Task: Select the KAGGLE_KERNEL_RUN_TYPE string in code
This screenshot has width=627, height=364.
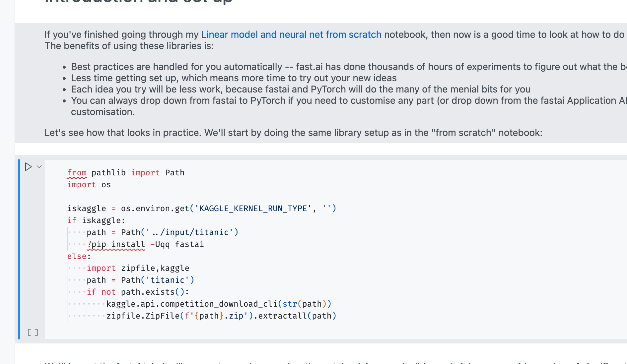Action: click(251, 208)
